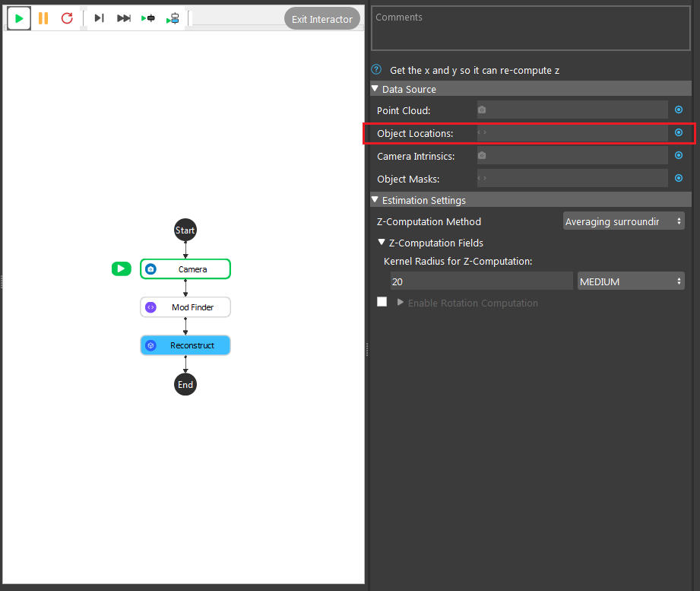Click the run-to-node toolbar icon
Screen dimensions: 700x591
coord(148,18)
